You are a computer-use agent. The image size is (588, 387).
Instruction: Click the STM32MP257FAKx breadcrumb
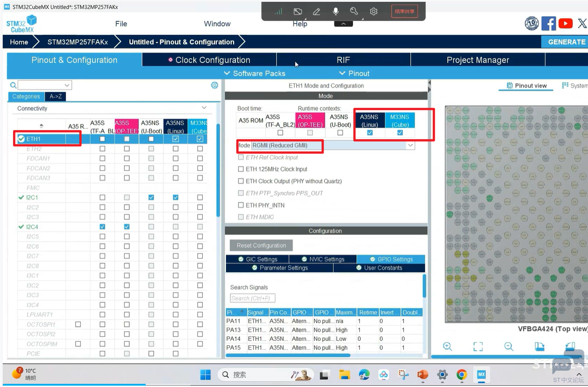pos(78,42)
